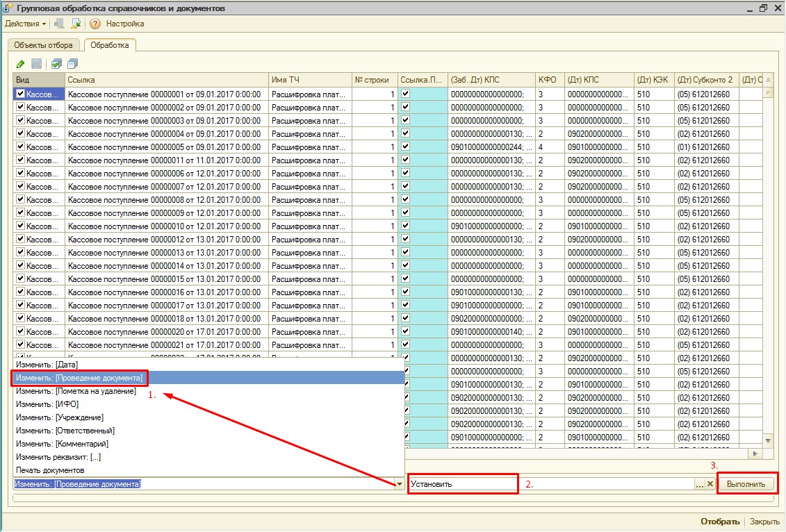786x532 pixels.
Task: Clear the value field with X icon
Action: tap(710, 484)
